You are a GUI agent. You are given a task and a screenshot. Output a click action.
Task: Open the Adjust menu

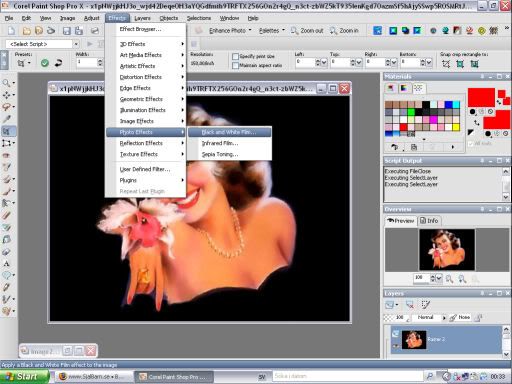91,18
